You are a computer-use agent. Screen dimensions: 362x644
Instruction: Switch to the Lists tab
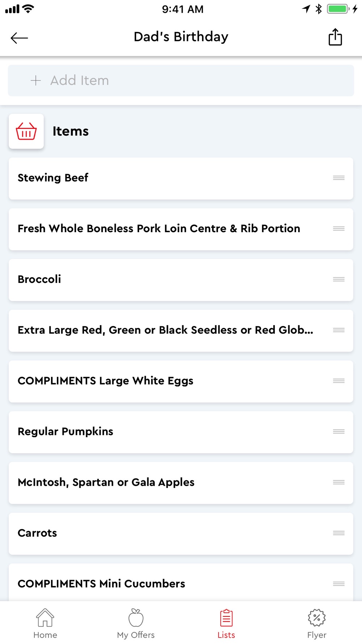click(226, 623)
